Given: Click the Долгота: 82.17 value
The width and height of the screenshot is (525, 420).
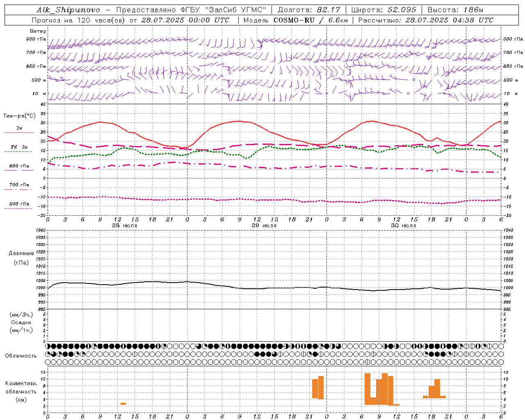Looking at the screenshot, I should coord(309,10).
